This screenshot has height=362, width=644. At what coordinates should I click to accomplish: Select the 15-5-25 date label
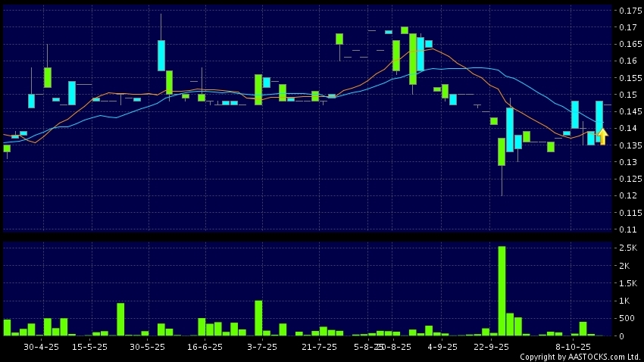click(x=89, y=346)
